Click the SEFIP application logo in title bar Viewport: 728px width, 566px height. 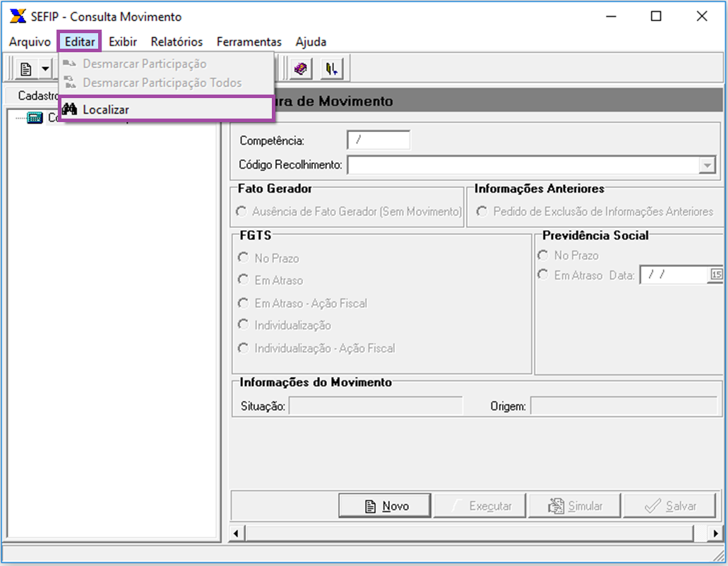[18, 16]
